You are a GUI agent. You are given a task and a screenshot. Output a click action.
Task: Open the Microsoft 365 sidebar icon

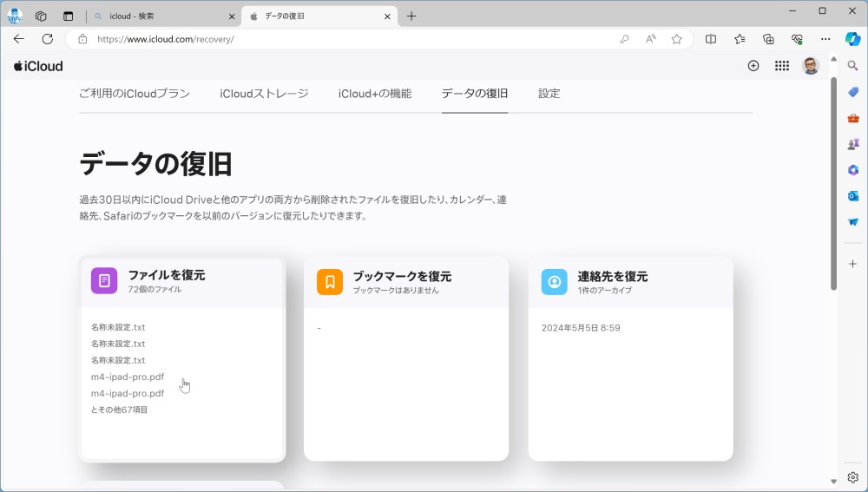[853, 170]
